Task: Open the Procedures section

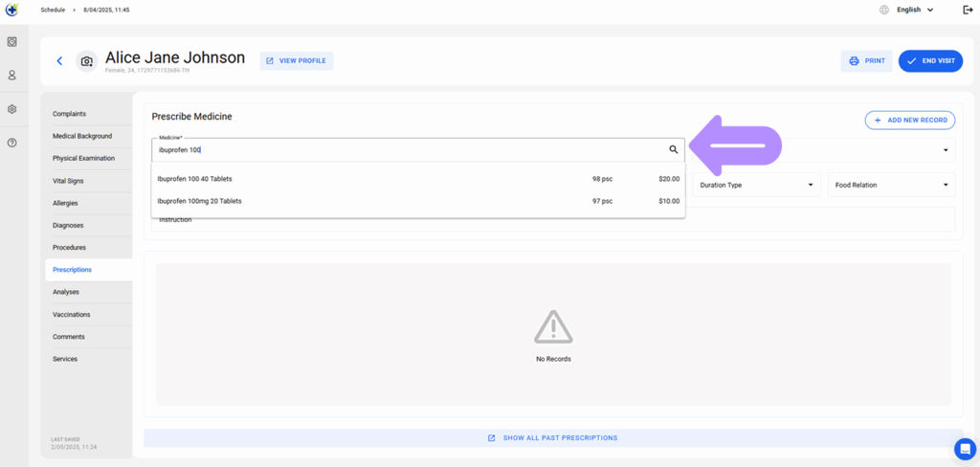Action: tap(69, 248)
